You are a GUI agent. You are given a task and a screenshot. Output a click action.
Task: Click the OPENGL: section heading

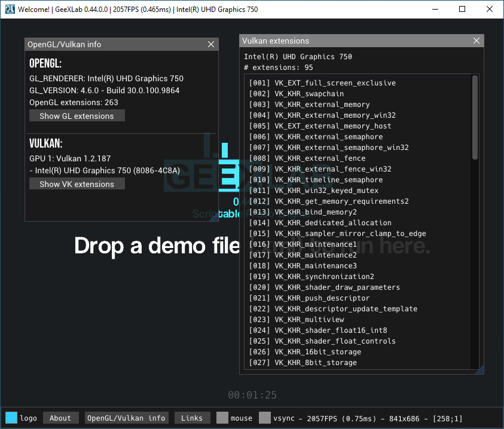pos(45,63)
